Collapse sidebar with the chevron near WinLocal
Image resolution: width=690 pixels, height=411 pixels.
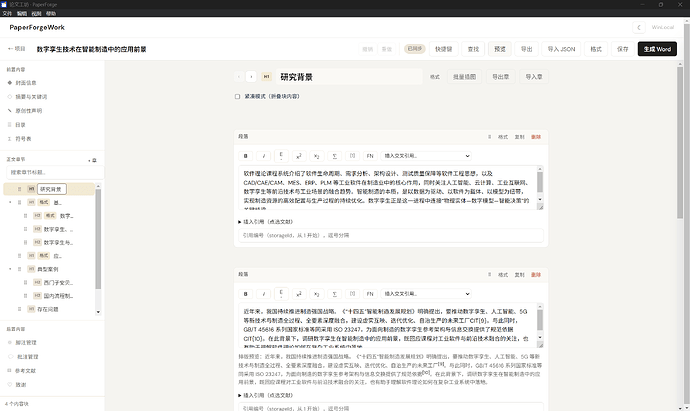click(x=639, y=27)
